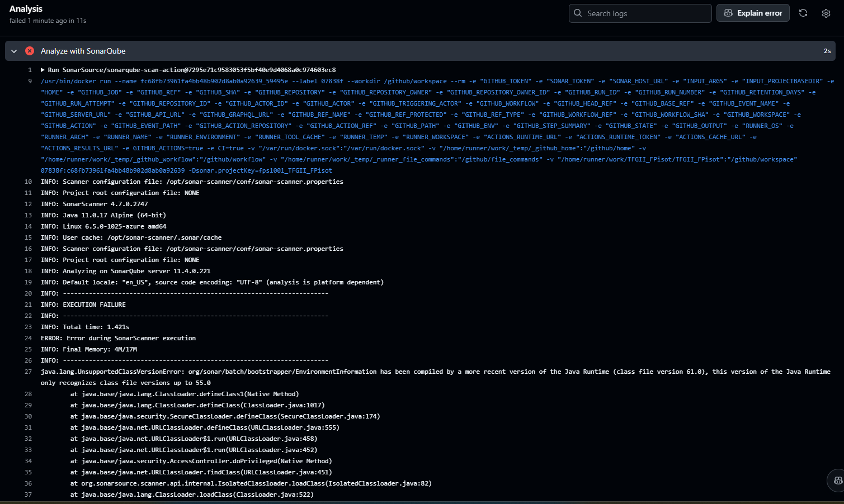Click the 2s step duration label

827,51
